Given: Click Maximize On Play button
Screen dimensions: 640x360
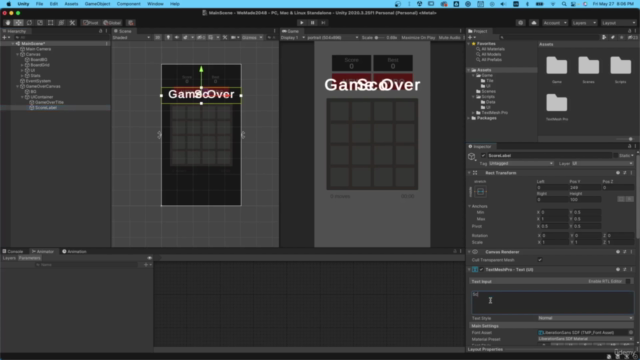Looking at the screenshot, I should point(418,38).
